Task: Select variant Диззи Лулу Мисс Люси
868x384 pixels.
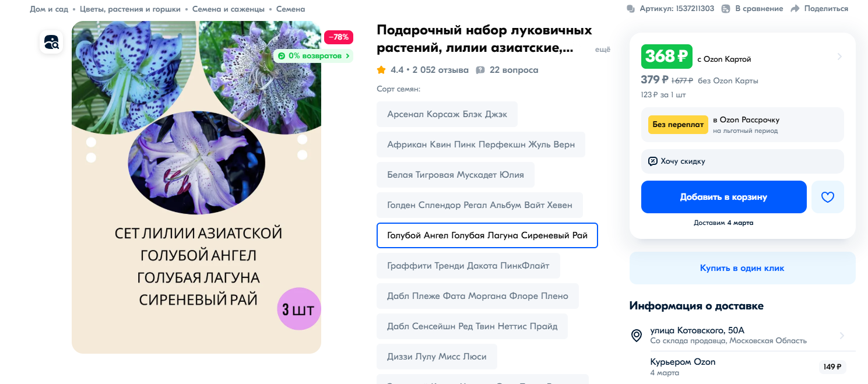Action: click(437, 357)
